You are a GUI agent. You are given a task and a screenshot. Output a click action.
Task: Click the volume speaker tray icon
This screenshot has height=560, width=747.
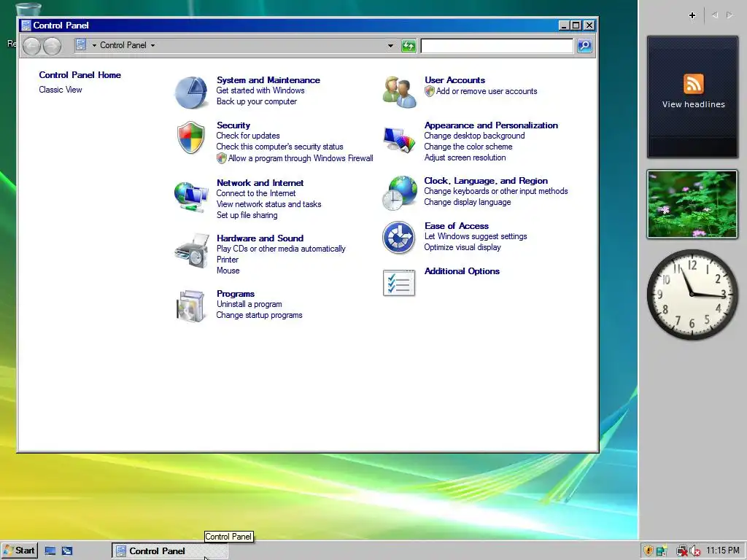(694, 551)
